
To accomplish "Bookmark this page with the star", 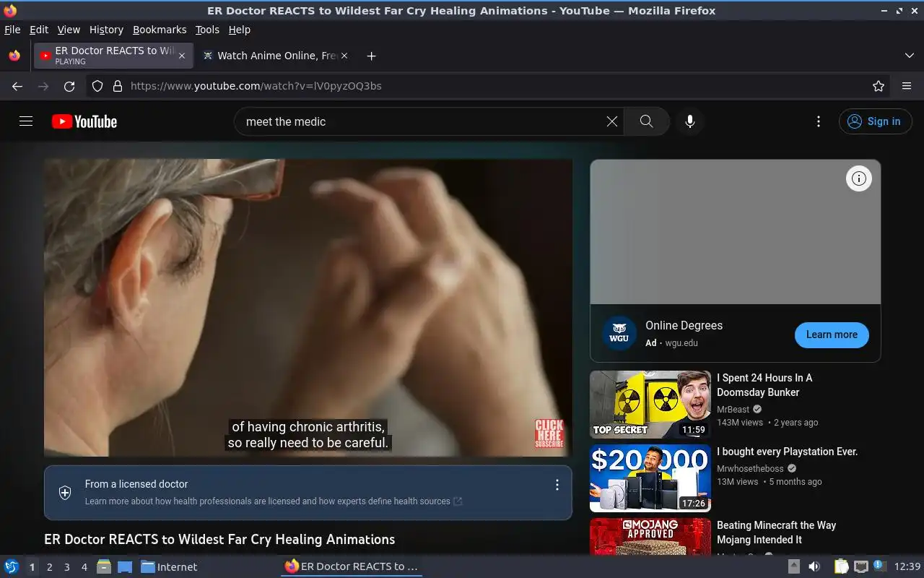I will click(878, 86).
